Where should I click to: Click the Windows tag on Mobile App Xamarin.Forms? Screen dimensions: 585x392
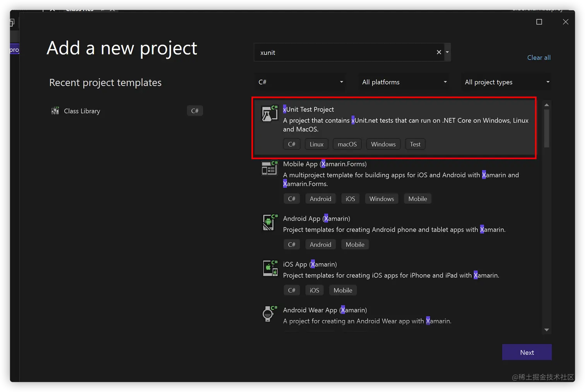point(381,199)
